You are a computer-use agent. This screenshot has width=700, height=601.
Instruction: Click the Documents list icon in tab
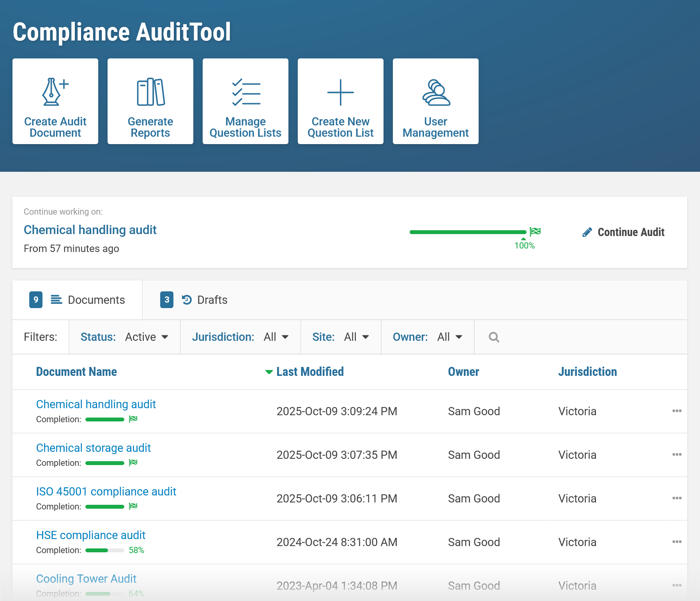(x=57, y=300)
